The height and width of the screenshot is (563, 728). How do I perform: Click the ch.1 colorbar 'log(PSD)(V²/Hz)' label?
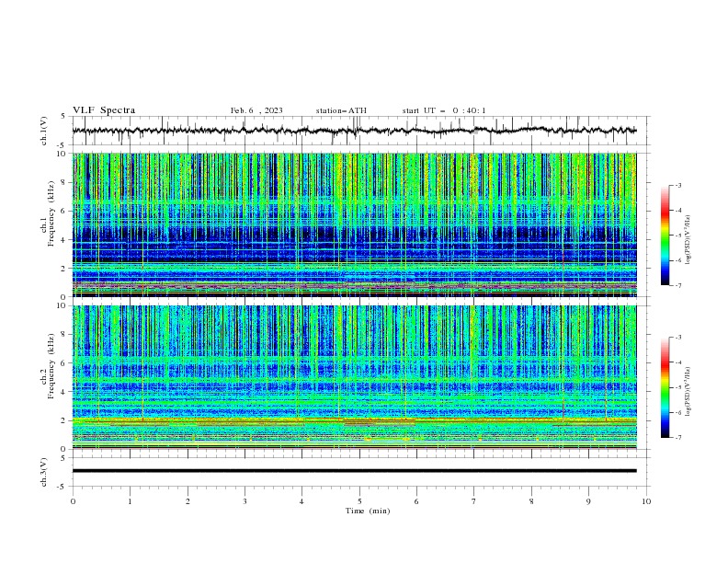688,240
